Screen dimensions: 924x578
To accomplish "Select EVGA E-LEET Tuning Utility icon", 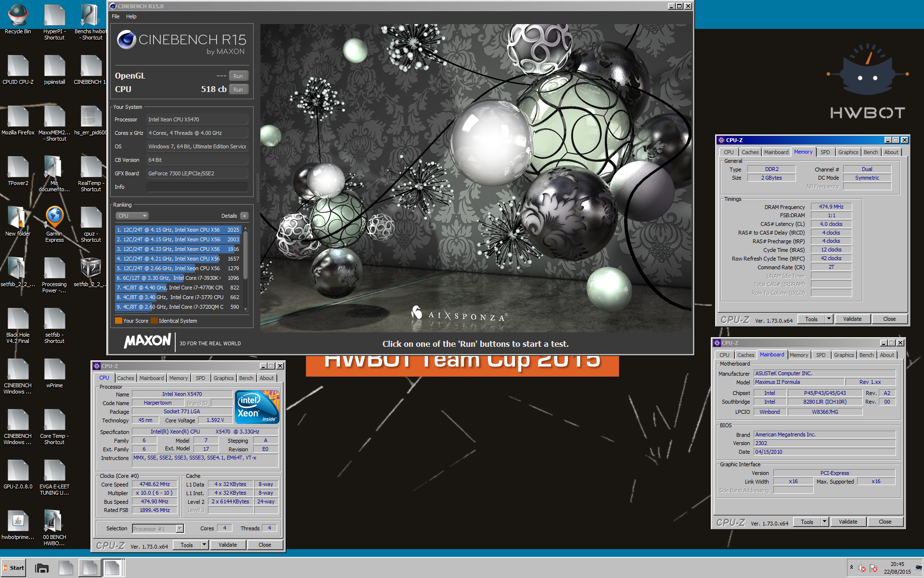I will 54,477.
